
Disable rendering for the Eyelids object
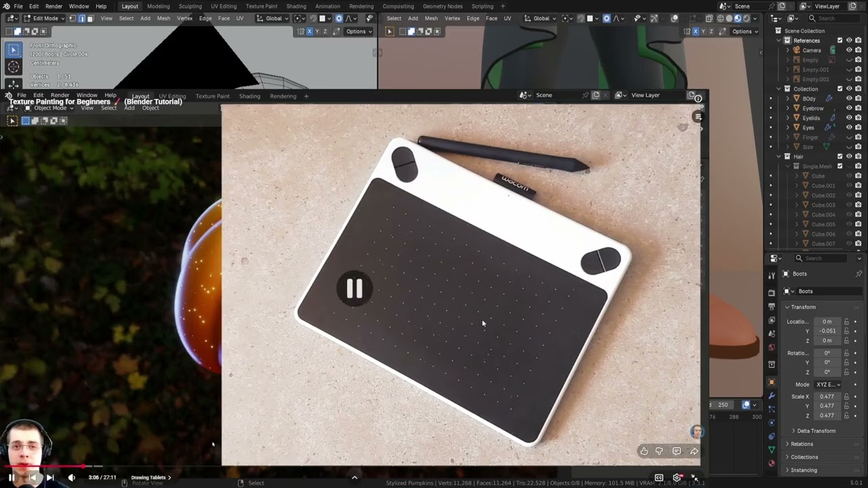pyautogui.click(x=859, y=118)
